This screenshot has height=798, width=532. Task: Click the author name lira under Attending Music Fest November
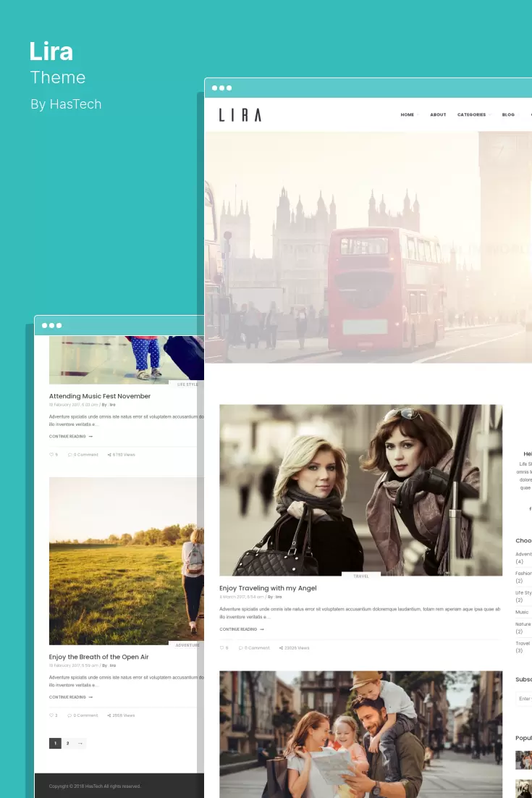point(112,405)
